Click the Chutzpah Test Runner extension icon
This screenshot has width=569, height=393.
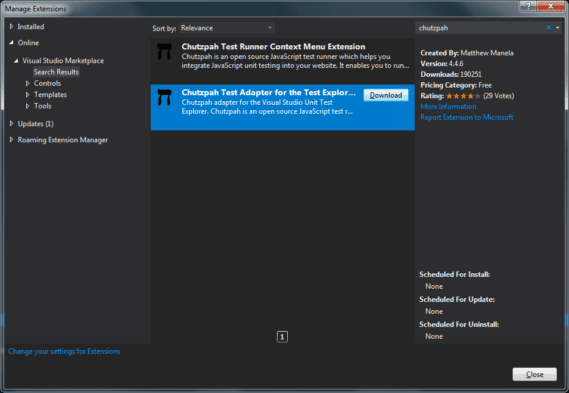point(164,52)
